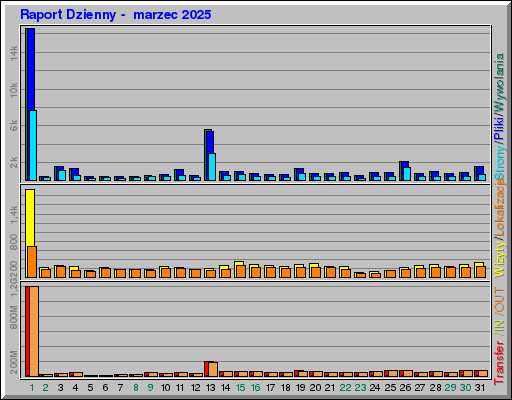Click day label 8 on the x-axis

136,388
